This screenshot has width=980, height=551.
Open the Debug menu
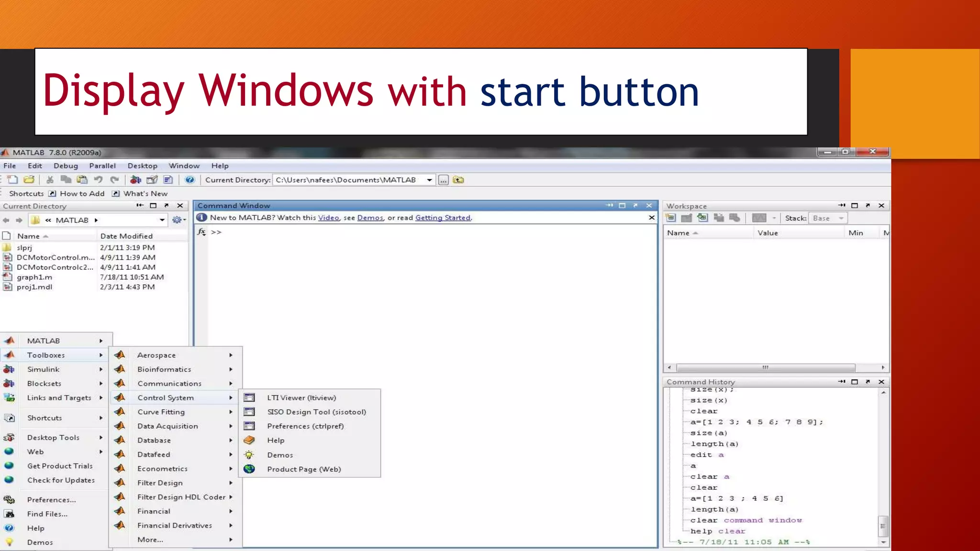point(66,166)
